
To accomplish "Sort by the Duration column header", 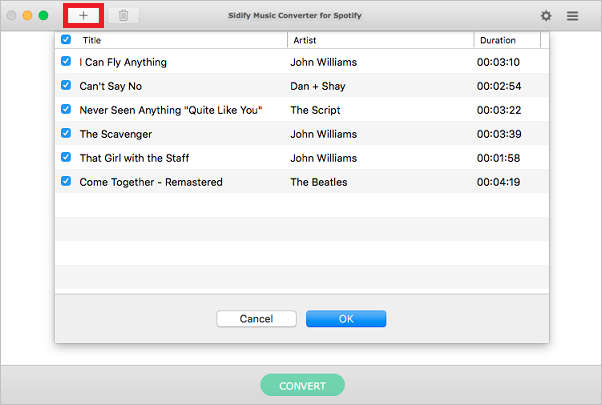I will point(498,40).
